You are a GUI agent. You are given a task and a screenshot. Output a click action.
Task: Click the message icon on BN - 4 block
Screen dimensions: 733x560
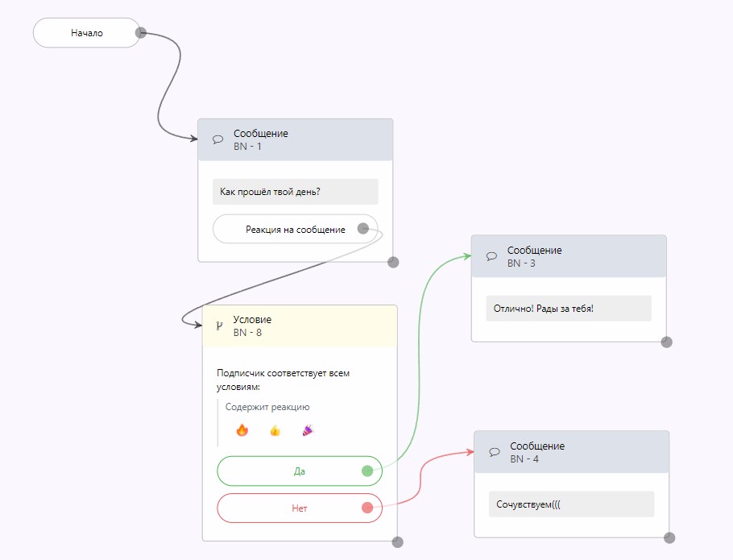[x=494, y=452]
